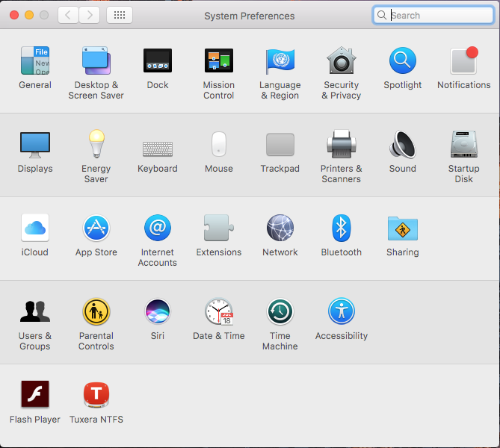This screenshot has height=448, width=500.
Task: Open Displays settings
Action: (35, 145)
